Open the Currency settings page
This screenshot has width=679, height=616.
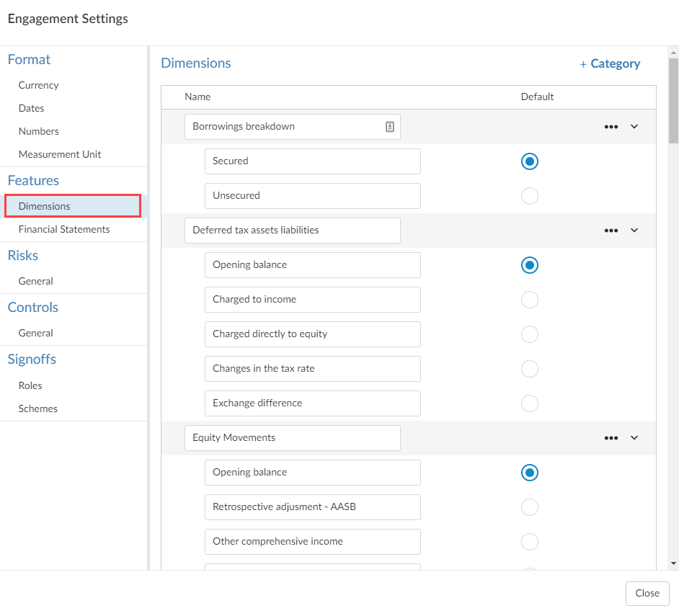[38, 85]
